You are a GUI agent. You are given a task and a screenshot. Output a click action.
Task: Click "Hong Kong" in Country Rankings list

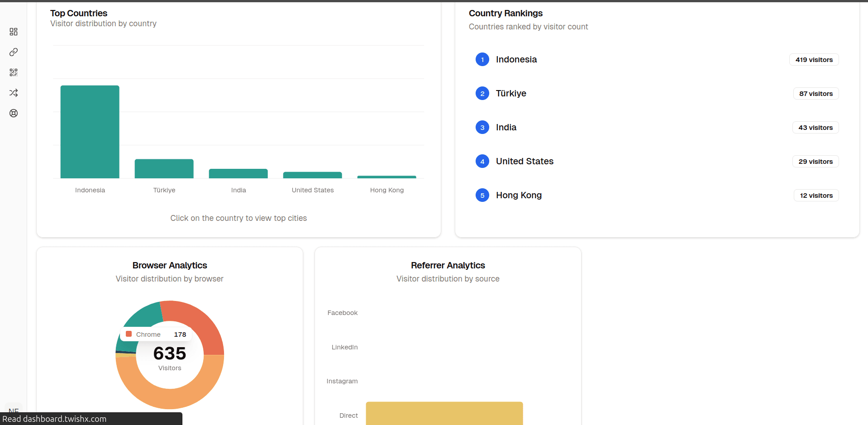click(519, 195)
